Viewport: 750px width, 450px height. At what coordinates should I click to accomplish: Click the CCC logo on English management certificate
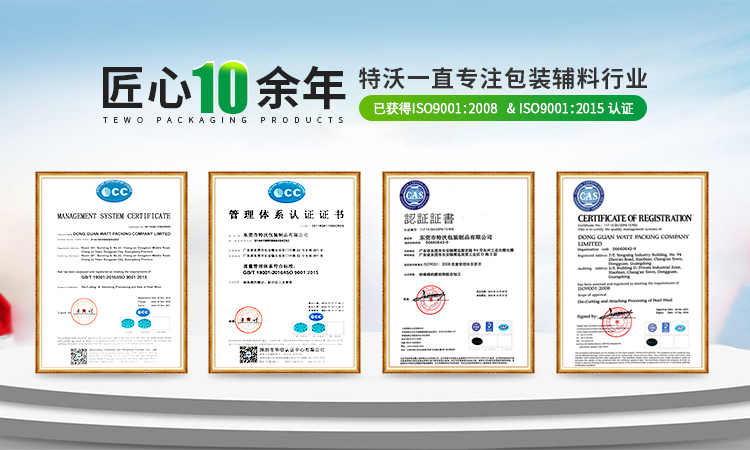(x=114, y=192)
